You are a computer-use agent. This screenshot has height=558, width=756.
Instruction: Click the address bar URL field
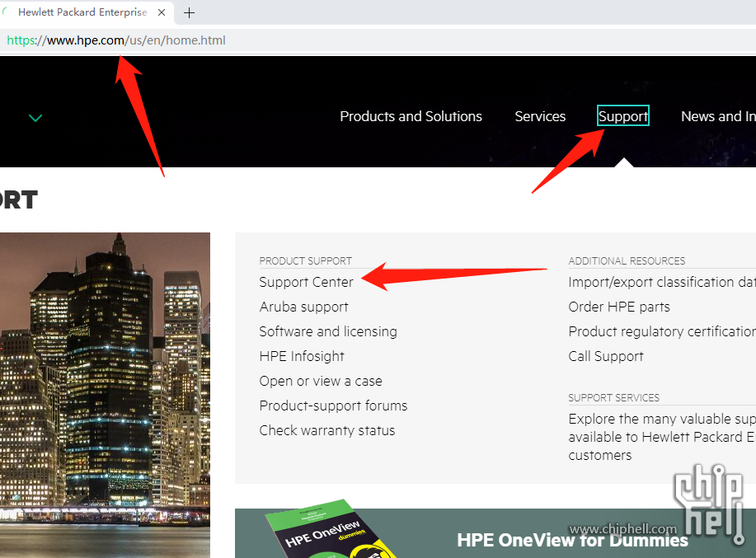pos(376,40)
